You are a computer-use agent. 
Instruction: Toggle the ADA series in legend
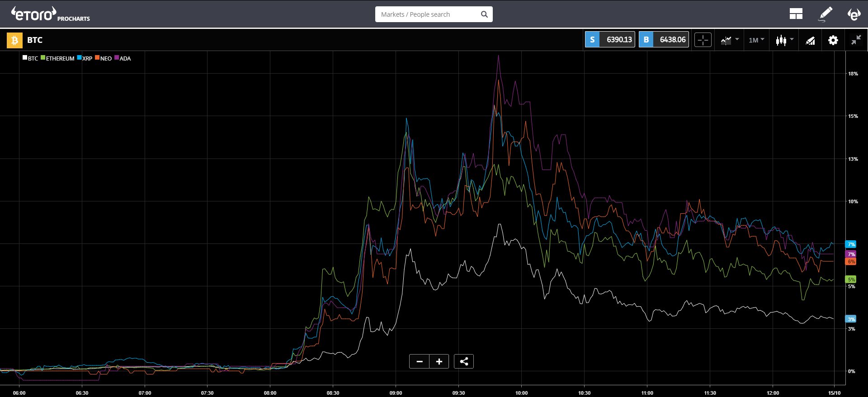(x=123, y=58)
